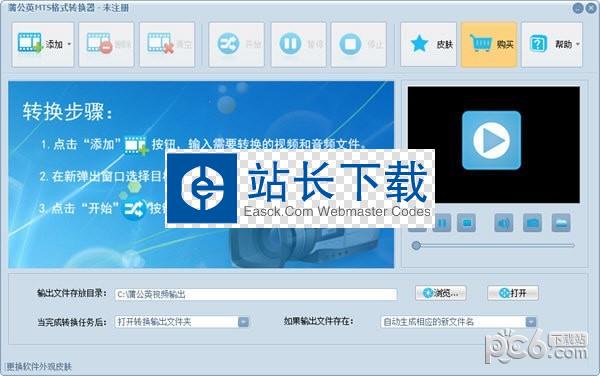Screen dimensions: 600x376
Task: Click the 购买 shopping cart button
Action: click(489, 44)
